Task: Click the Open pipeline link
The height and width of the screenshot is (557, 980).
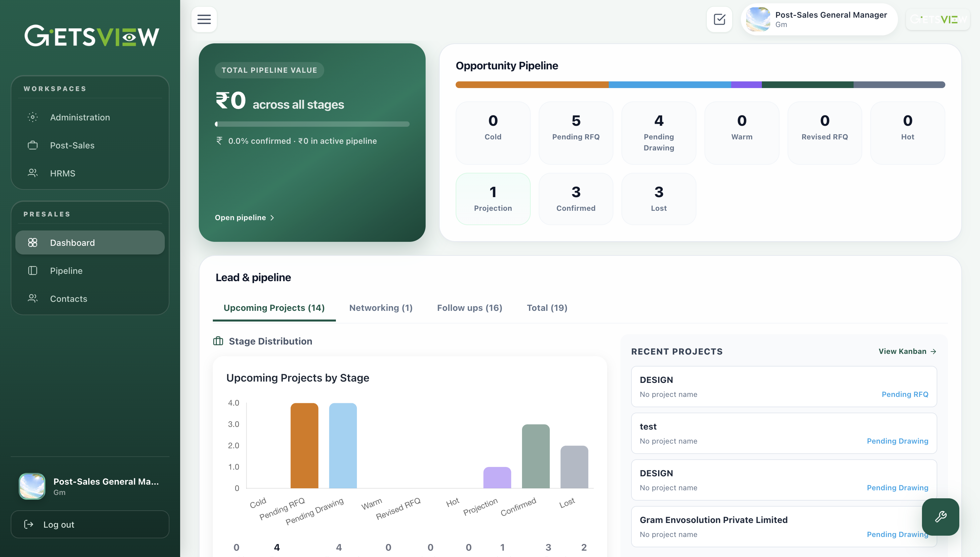Action: 244,217
